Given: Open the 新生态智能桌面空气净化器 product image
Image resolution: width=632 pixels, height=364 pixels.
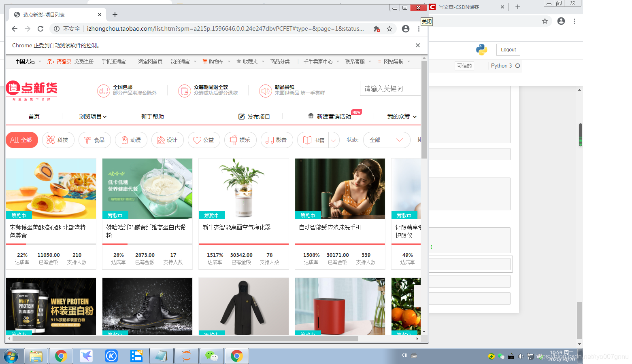Looking at the screenshot, I should (x=244, y=189).
